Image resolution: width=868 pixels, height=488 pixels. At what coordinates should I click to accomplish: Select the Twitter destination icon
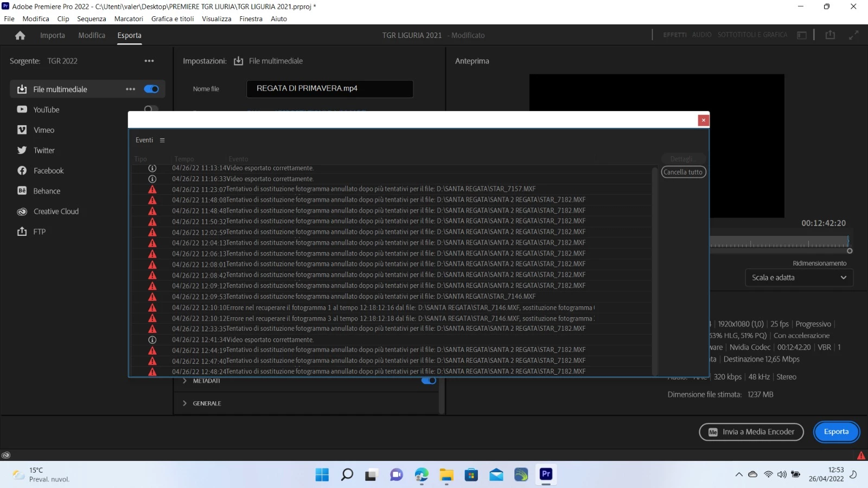click(22, 150)
